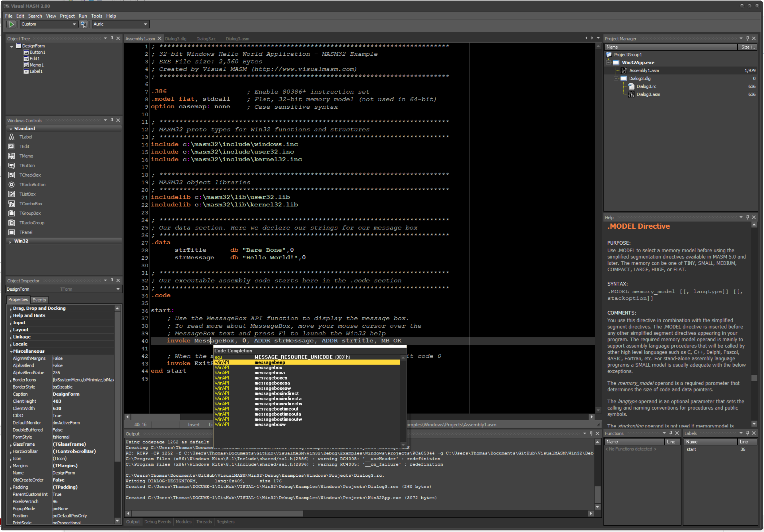The width and height of the screenshot is (764, 532).
Task: Open the Auric theme dropdown
Action: coord(145,24)
